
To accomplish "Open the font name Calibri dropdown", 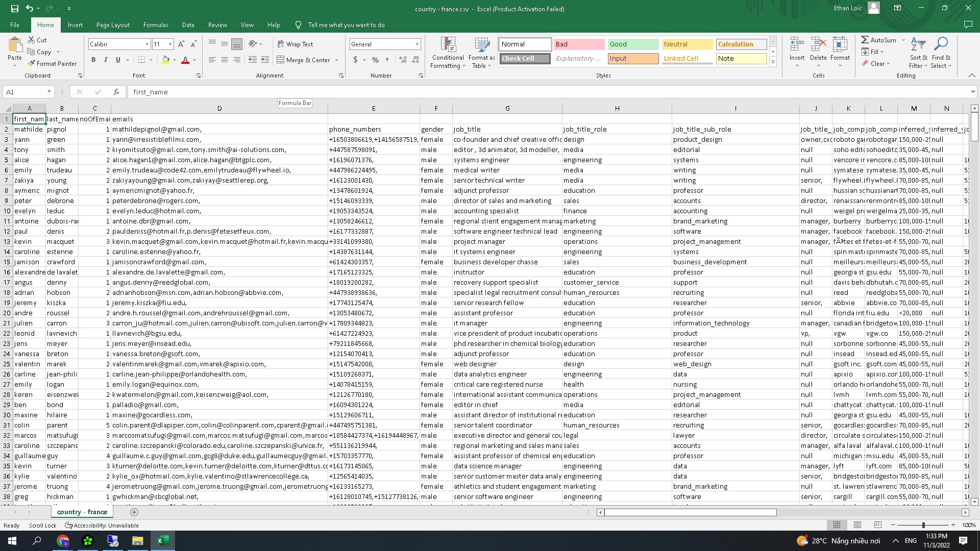I will tap(147, 44).
